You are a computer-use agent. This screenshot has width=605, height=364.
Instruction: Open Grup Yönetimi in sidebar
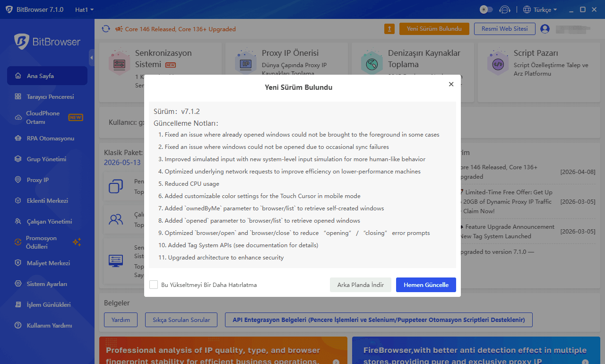click(x=47, y=159)
